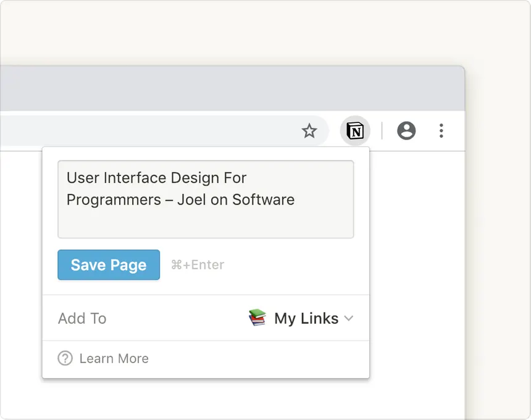Screen dimensions: 531x420
Task: Click the toolbar divider beside the profile icon
Action: (382, 131)
